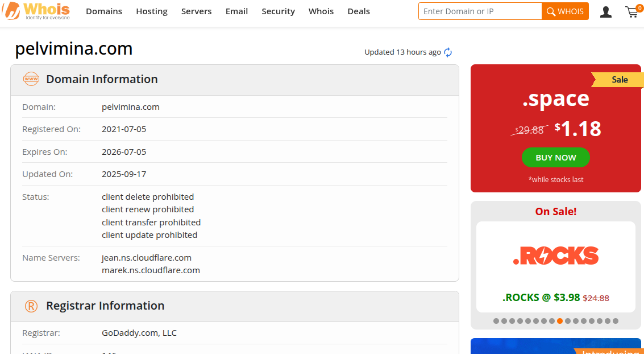Viewport: 644px width, 354px height.
Task: Open the Deals menu
Action: pos(359,11)
